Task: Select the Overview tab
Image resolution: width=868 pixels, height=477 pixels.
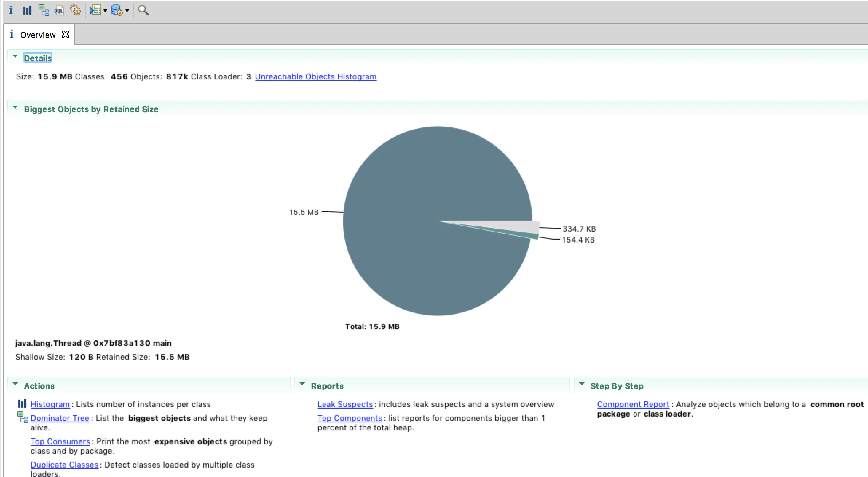Action: coord(38,35)
